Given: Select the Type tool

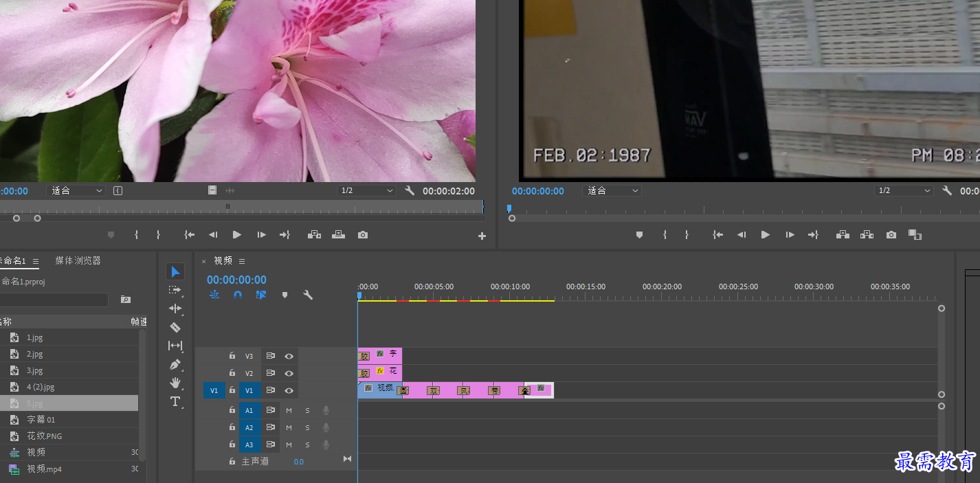Looking at the screenshot, I should (x=175, y=401).
